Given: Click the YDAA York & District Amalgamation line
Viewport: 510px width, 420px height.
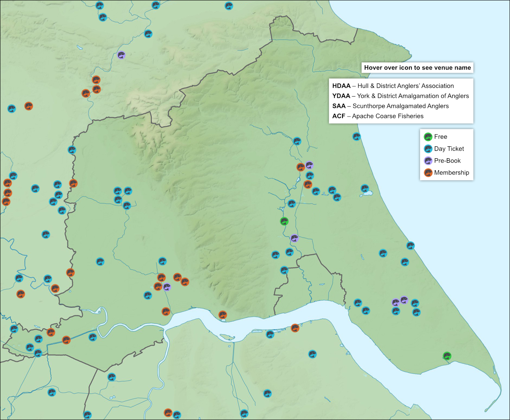Looking at the screenshot, I should (x=401, y=96).
